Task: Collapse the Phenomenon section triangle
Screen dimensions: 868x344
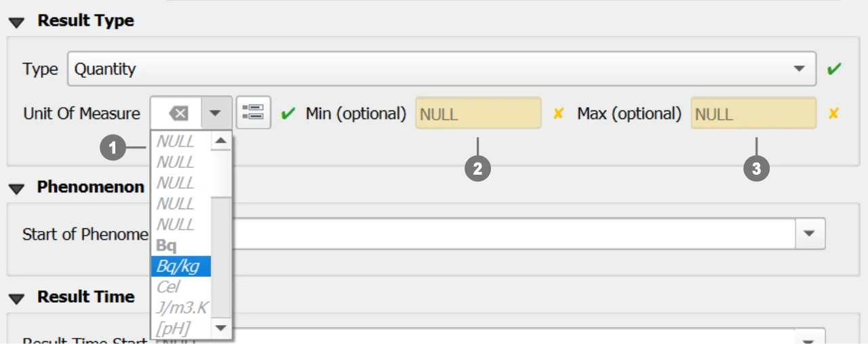Action: coord(17,188)
